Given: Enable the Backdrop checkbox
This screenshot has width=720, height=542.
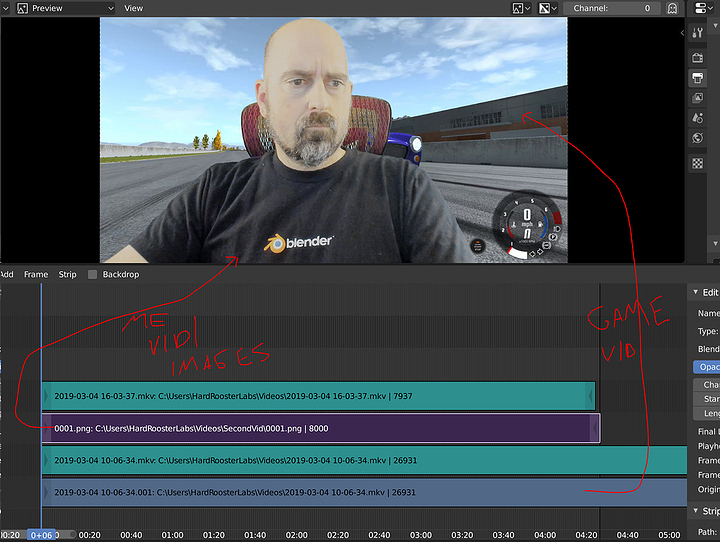Looking at the screenshot, I should (x=93, y=274).
